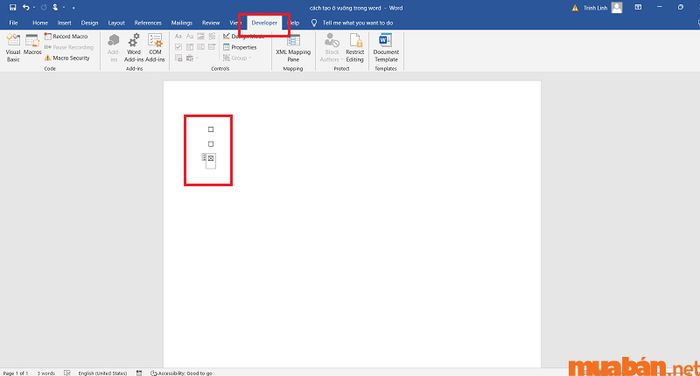This screenshot has height=376, width=700.
Task: Insert Combo Box content control
Action: pos(190,47)
